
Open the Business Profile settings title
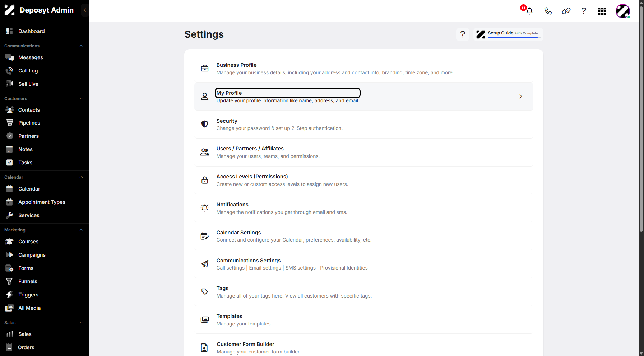[236, 65]
